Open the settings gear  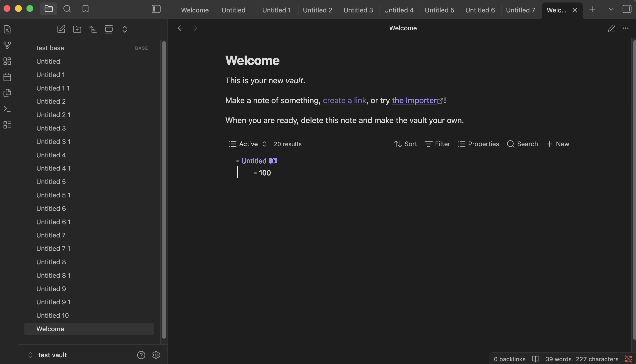(156, 355)
